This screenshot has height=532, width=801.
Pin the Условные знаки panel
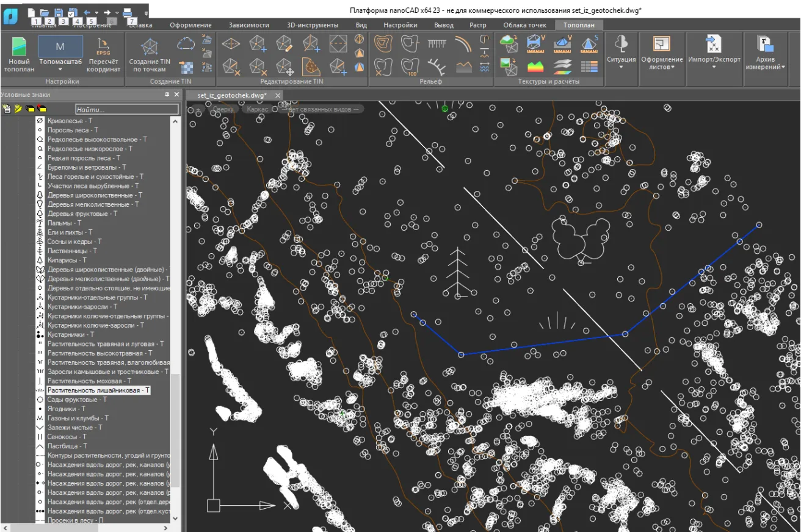[167, 95]
